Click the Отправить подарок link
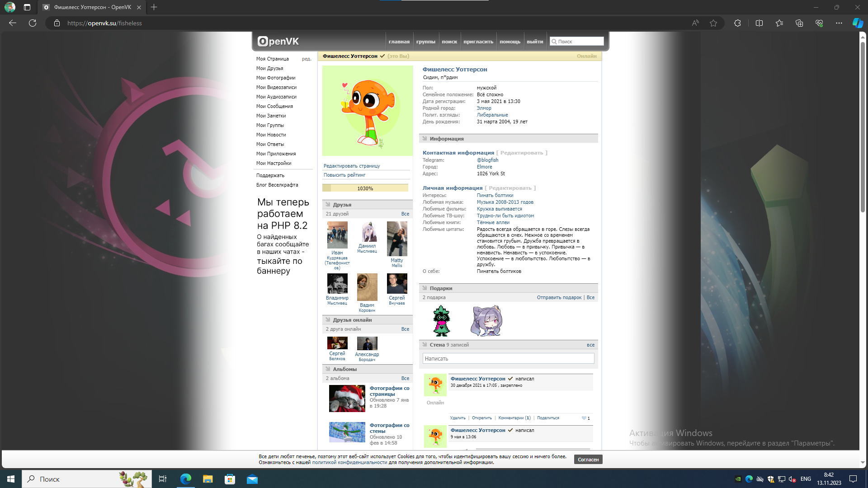This screenshot has width=868, height=488. click(x=559, y=297)
